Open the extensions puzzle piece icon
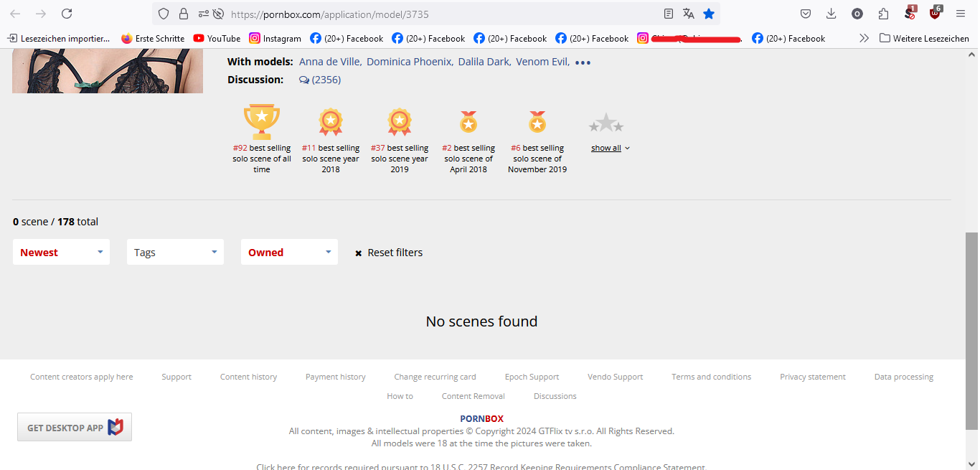This screenshot has height=470, width=980. [883, 14]
